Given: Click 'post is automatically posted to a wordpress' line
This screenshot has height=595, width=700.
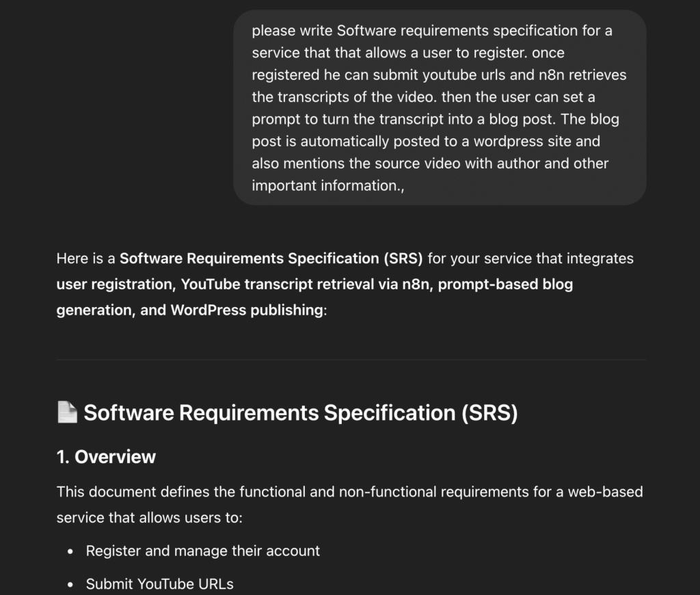Looking at the screenshot, I should [426, 142].
